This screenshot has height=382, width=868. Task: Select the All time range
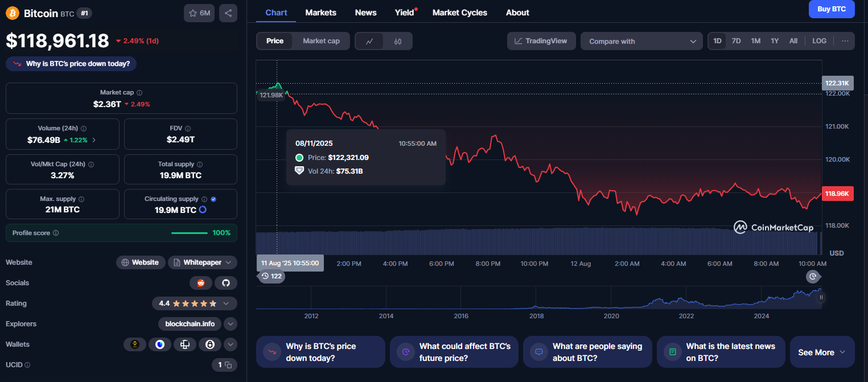793,41
